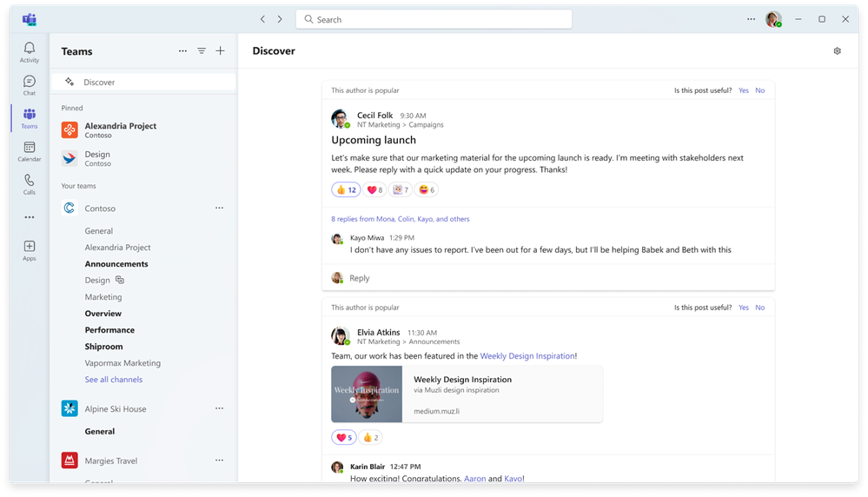
Task: Click the Alpine Ski House team icon
Action: point(70,408)
